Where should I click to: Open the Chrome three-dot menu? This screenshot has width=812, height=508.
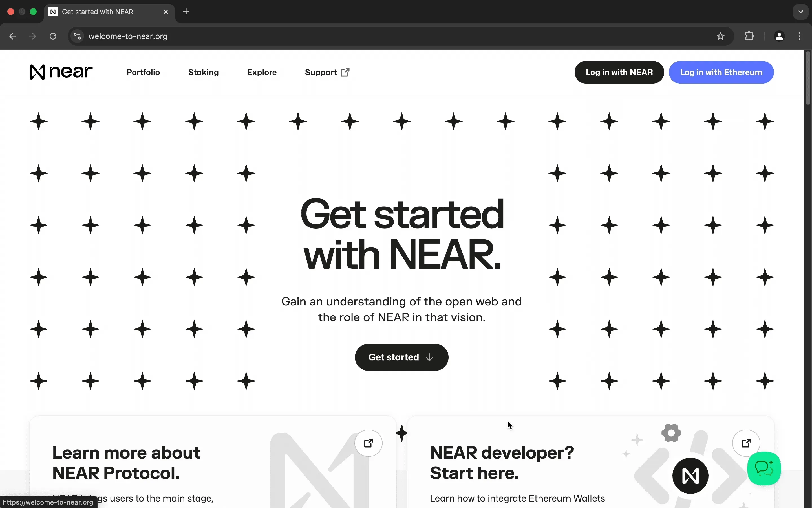(800, 36)
